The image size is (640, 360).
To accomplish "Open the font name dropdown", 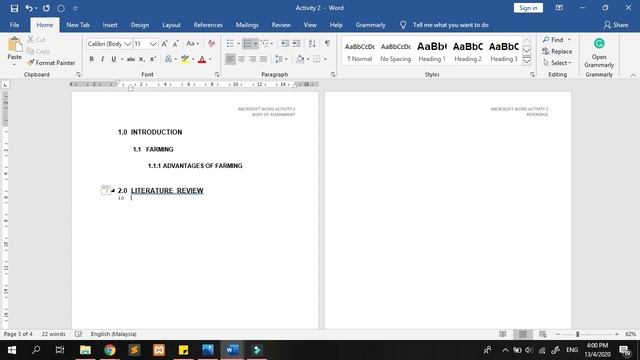I will click(127, 44).
